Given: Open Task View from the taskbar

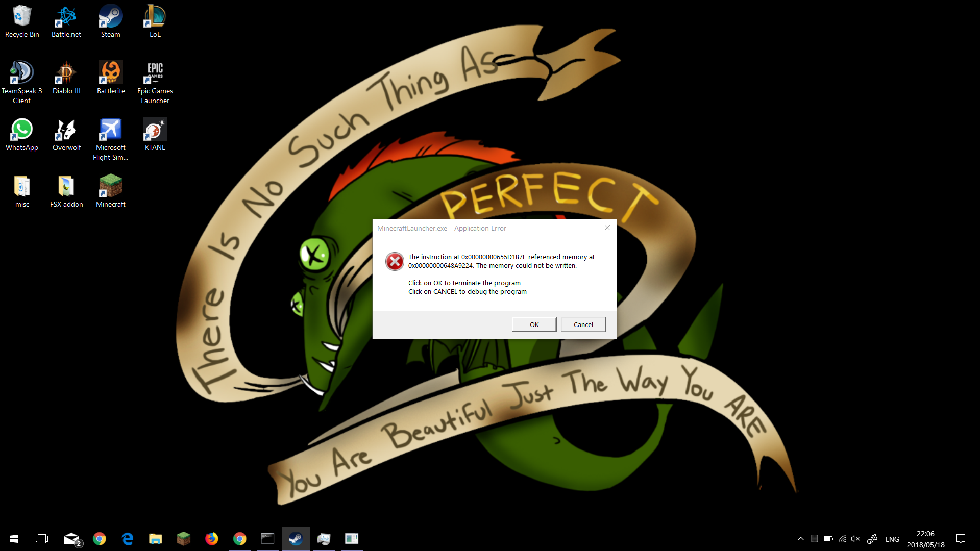Looking at the screenshot, I should coord(42,539).
